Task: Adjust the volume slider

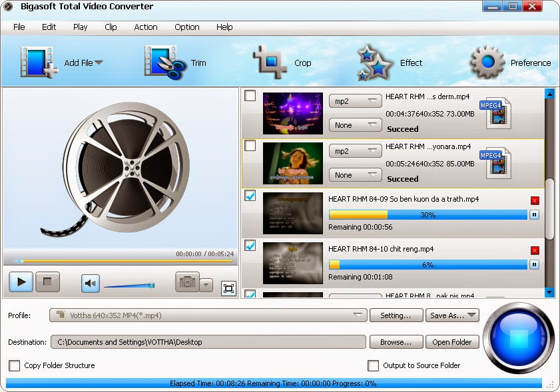Action: click(129, 286)
